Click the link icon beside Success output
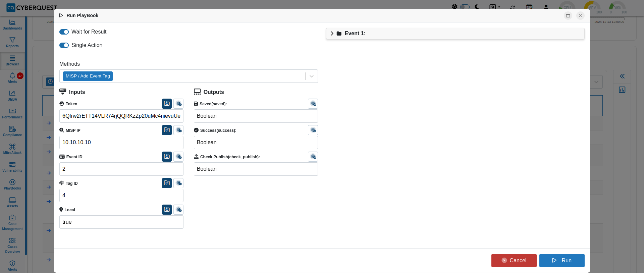Viewport: 644px width, 273px height. tap(313, 130)
